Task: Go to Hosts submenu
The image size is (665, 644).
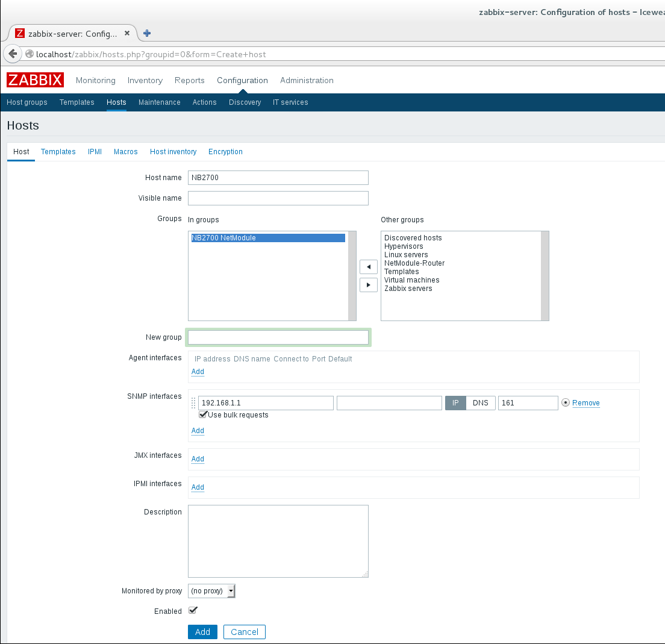Action: point(117,102)
